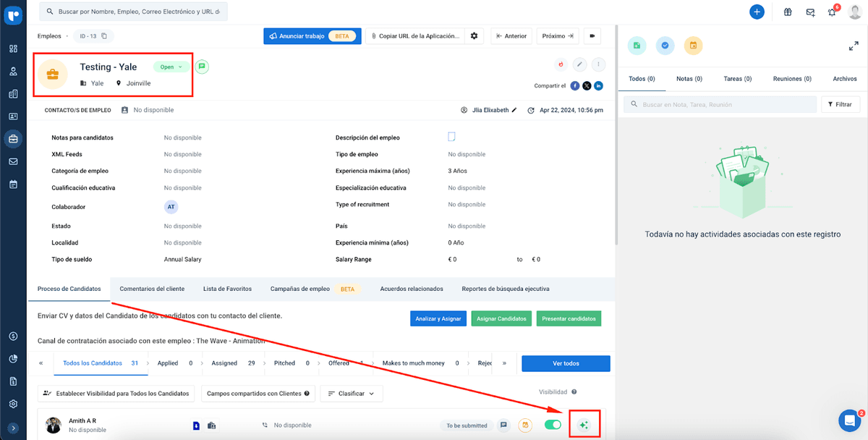Expand the Clasificar dropdown

tap(352, 394)
